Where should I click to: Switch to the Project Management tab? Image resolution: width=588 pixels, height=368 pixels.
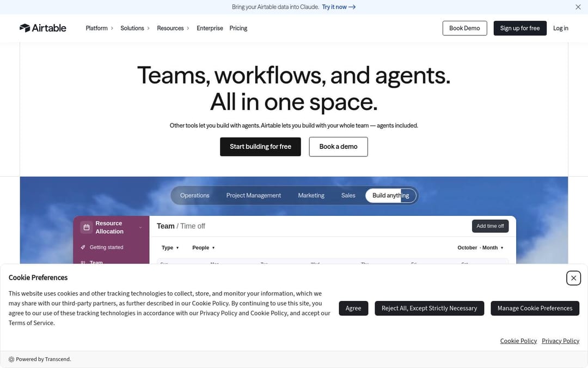tap(254, 195)
